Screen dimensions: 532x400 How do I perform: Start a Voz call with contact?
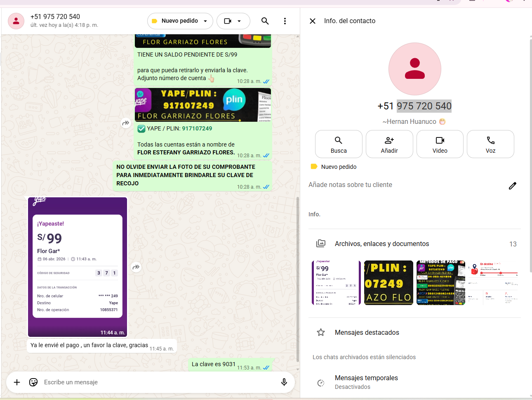490,144
